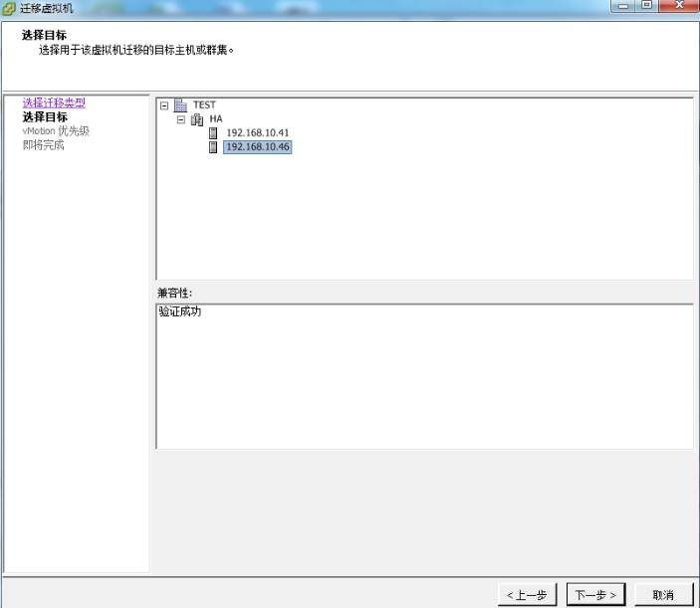Click the datacenter icon next to TEST
Screen dimensions: 700x608
[x=180, y=104]
